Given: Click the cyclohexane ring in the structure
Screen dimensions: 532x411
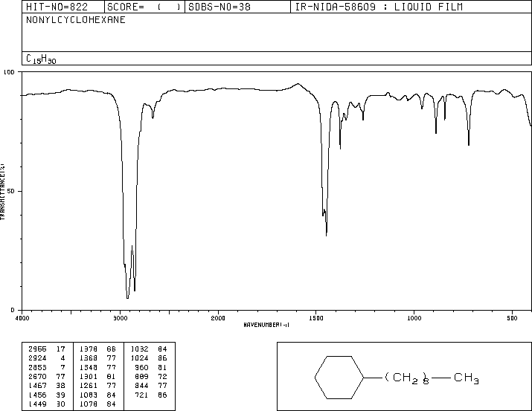Looking at the screenshot, I should [339, 377].
